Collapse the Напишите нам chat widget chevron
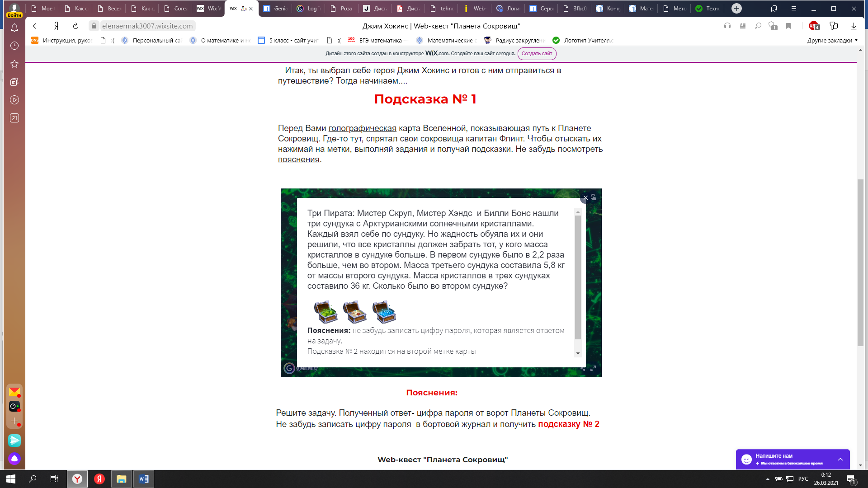Image resolution: width=868 pixels, height=488 pixels. [x=840, y=459]
